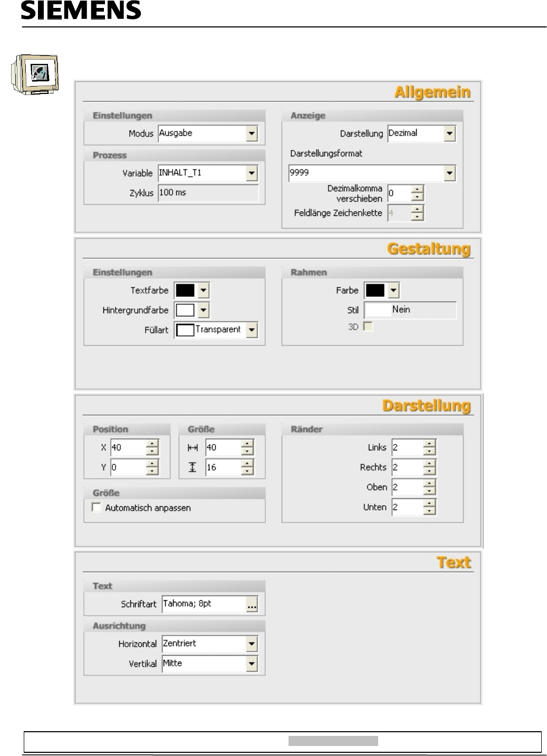The image size is (547, 756).
Task: Click the black Rahmen Farbe swatch
Action: [375, 290]
